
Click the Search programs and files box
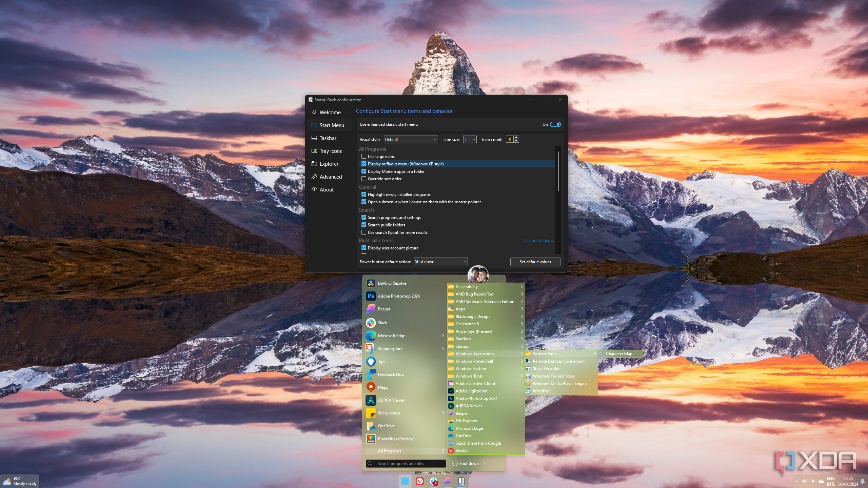406,464
